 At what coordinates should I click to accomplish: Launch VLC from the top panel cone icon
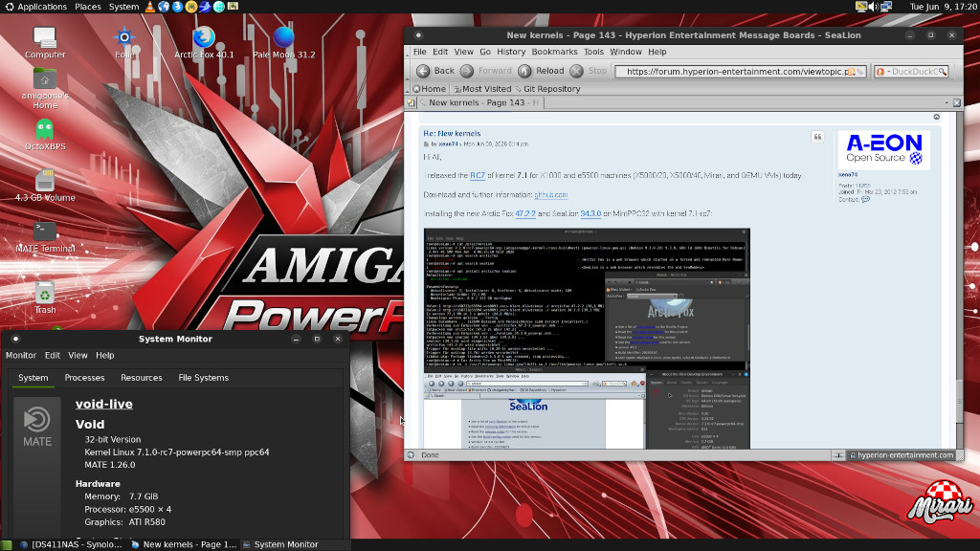[150, 7]
